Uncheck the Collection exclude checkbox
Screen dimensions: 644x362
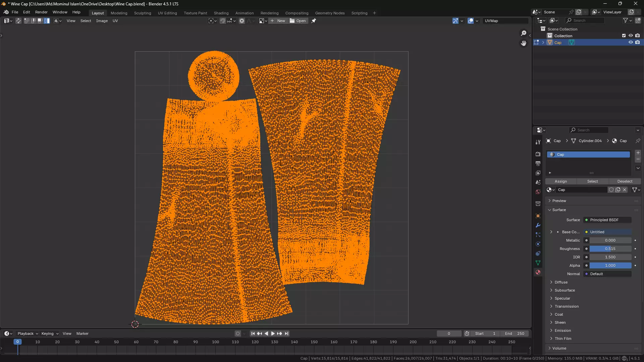[x=624, y=36]
